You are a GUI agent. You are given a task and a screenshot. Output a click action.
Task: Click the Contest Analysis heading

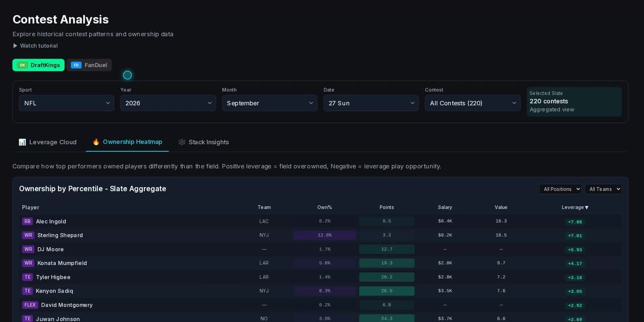tap(60, 20)
